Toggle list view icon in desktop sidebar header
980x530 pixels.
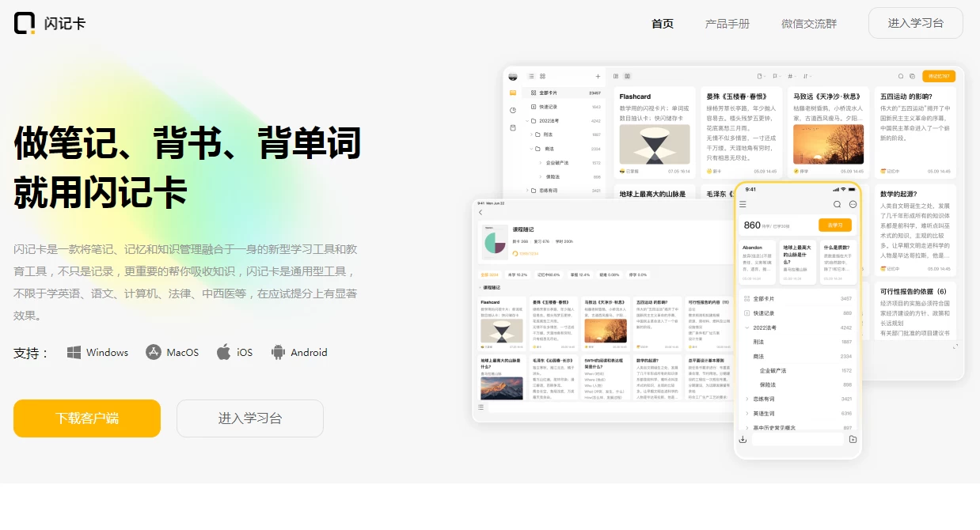531,76
